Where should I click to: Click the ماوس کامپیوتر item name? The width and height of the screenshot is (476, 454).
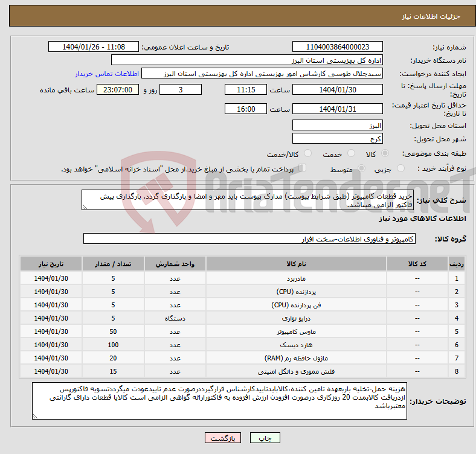tap(296, 331)
